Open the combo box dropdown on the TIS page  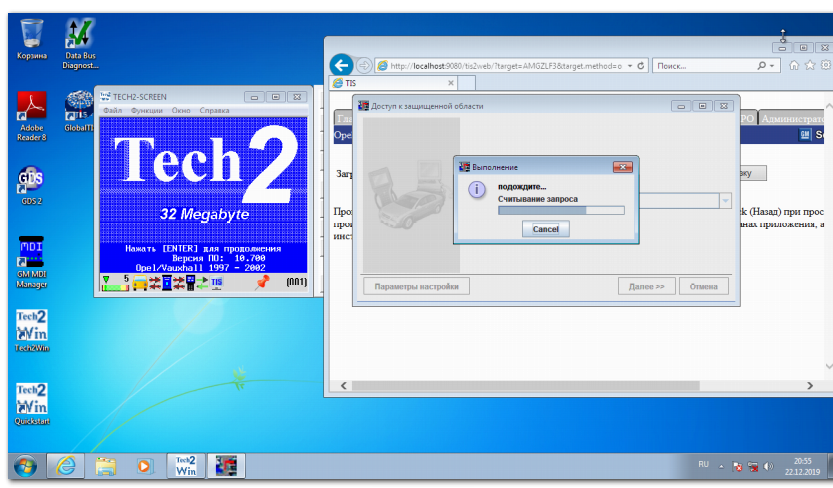[x=725, y=201]
